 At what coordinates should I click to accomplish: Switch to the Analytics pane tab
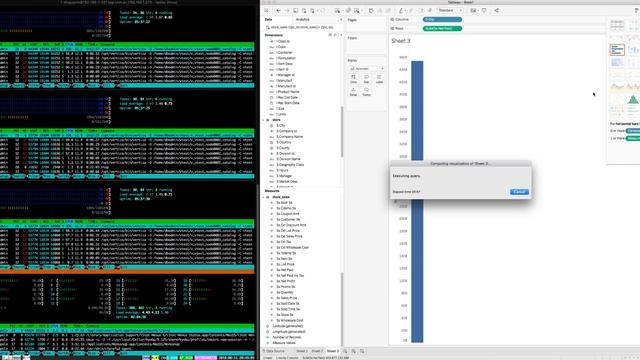pos(302,20)
